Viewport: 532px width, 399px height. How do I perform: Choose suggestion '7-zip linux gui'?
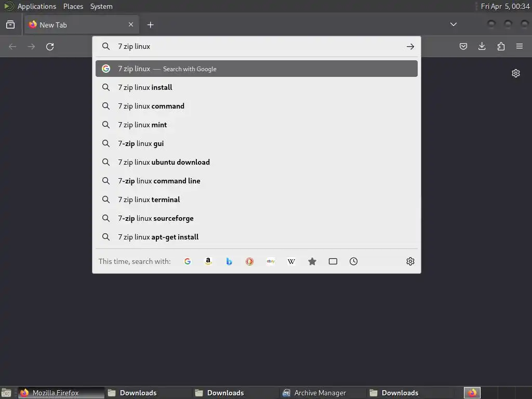[x=257, y=143]
